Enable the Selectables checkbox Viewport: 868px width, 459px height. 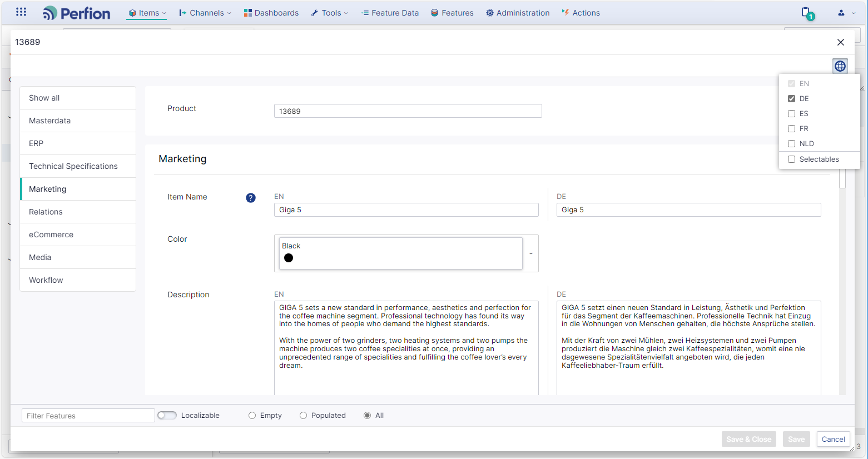791,159
